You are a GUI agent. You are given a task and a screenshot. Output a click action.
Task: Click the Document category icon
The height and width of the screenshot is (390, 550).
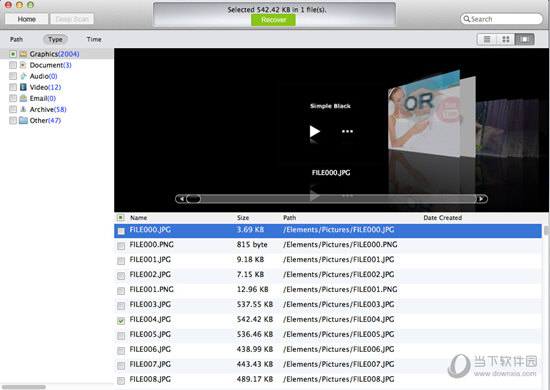[x=23, y=65]
